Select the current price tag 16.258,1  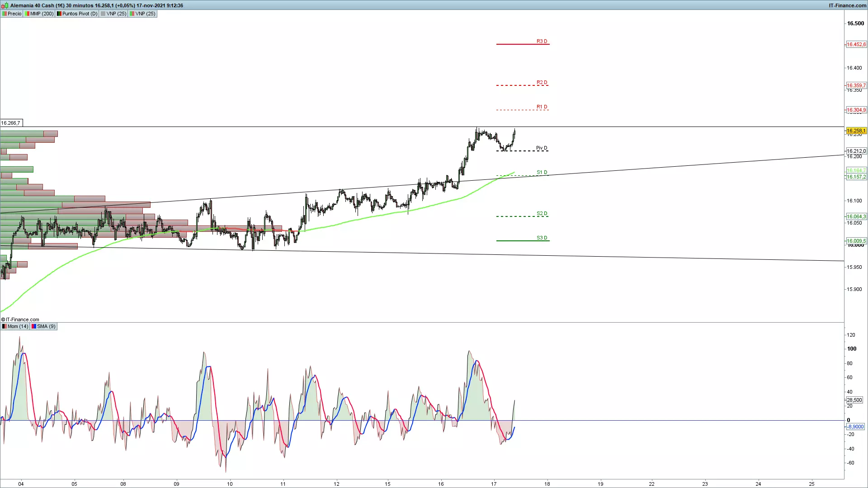856,131
